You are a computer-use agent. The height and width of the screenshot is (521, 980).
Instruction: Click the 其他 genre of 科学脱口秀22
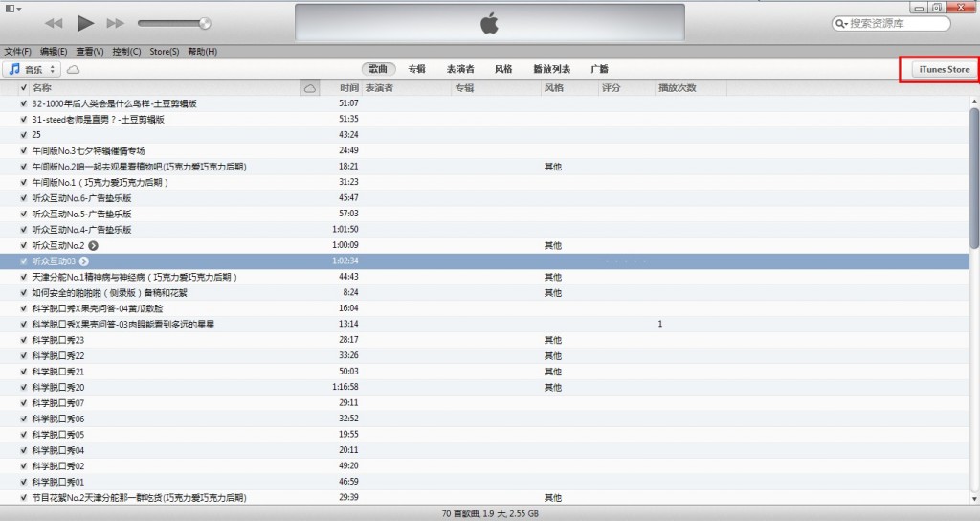[552, 356]
